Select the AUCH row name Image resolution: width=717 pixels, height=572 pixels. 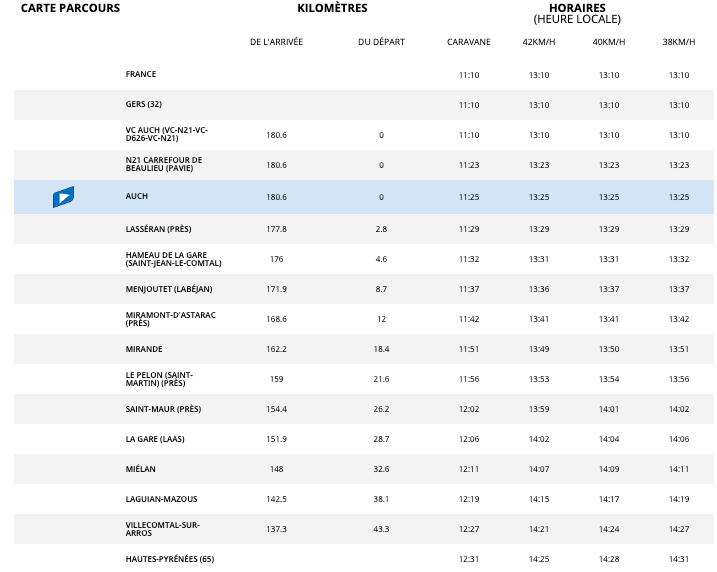tap(137, 197)
